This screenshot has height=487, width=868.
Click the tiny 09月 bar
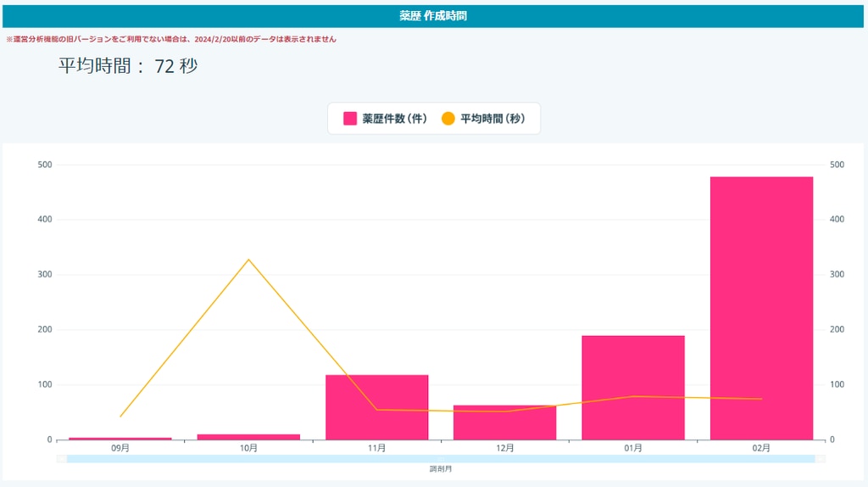point(120,439)
